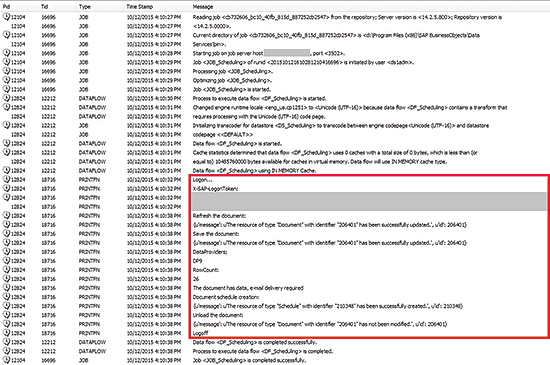Select the 'codepage <<DEFAULT>>' message line
Viewport: 550px width, 365px height.
tap(223, 135)
